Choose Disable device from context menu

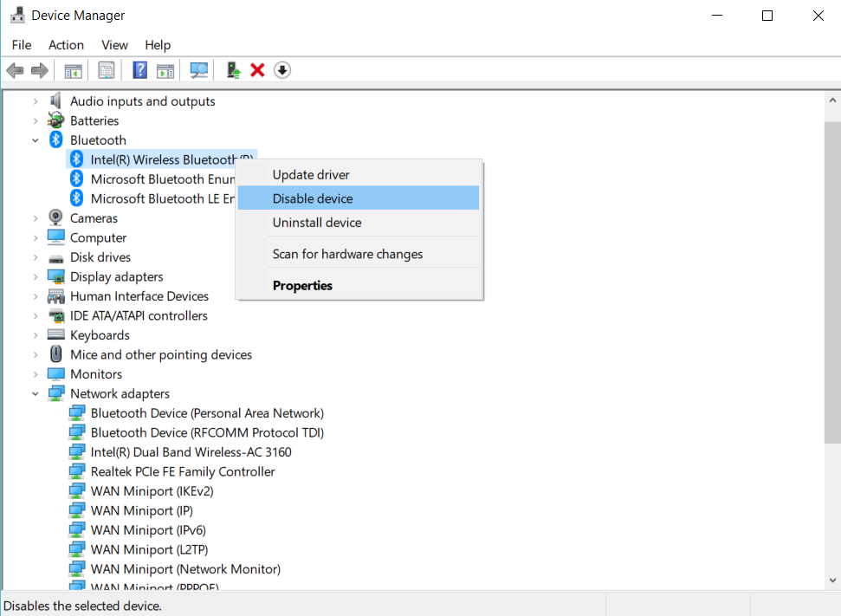[359, 198]
